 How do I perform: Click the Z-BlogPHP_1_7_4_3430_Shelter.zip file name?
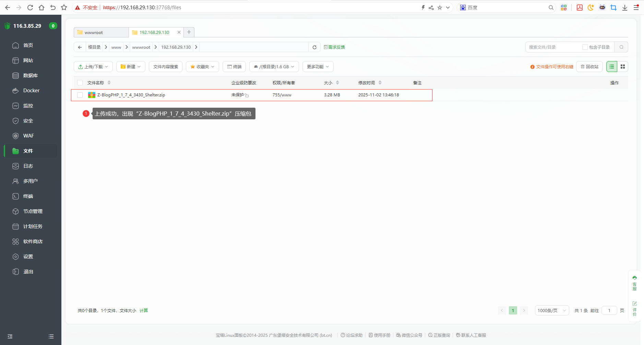pyautogui.click(x=131, y=95)
